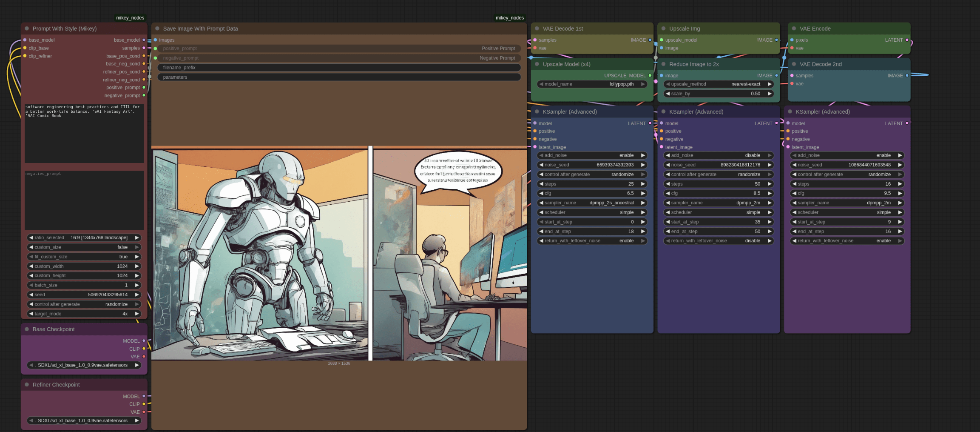Collapse the Base Checkpoint node using its dot
The height and width of the screenshot is (432, 980).
tap(27, 329)
